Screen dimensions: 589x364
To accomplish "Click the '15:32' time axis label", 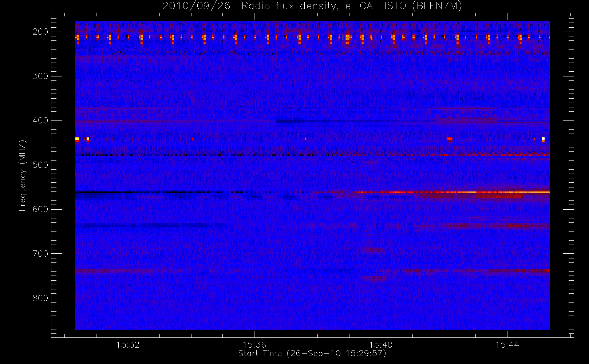I will point(128,345).
